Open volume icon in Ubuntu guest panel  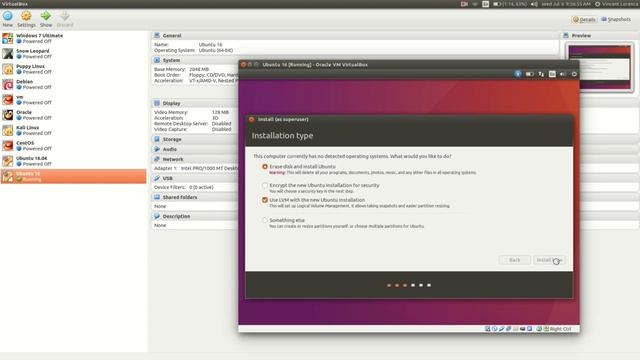coord(563,74)
